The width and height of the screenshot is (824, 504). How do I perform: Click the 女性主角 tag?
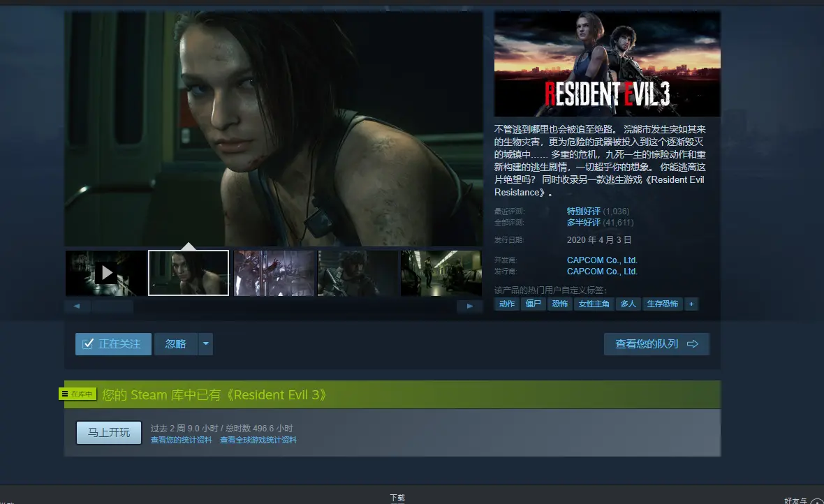(x=594, y=304)
